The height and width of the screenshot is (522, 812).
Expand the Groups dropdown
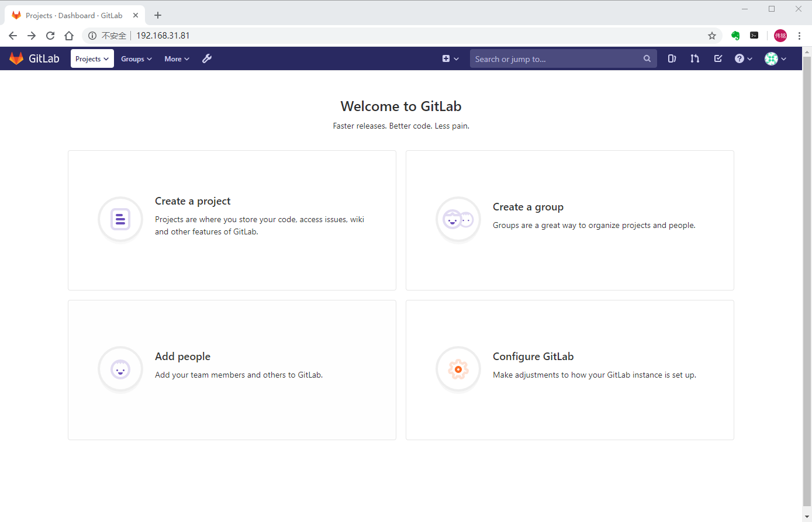point(136,58)
